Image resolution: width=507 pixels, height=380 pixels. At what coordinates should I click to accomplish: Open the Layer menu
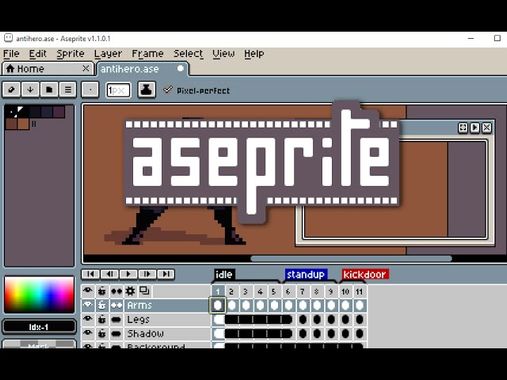tap(108, 54)
